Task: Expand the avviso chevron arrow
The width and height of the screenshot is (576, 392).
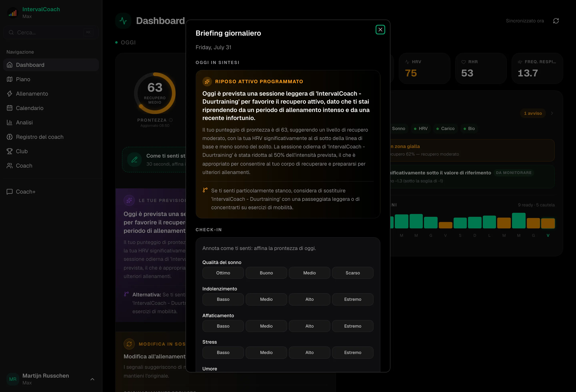Action: [552, 113]
